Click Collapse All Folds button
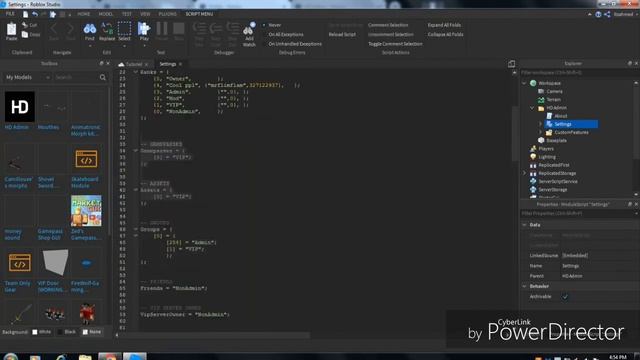The image size is (640, 360). 445,35
